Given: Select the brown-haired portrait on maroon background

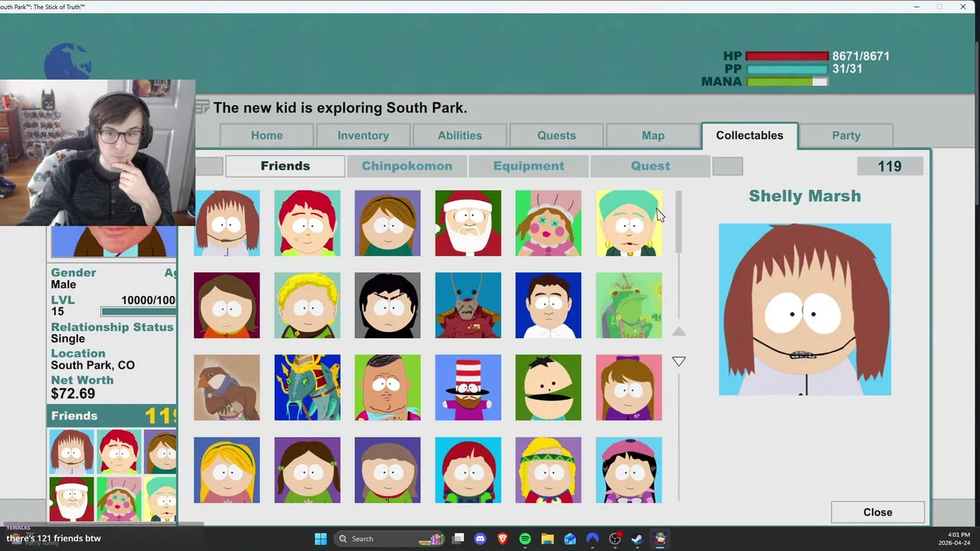Looking at the screenshot, I should click(227, 305).
